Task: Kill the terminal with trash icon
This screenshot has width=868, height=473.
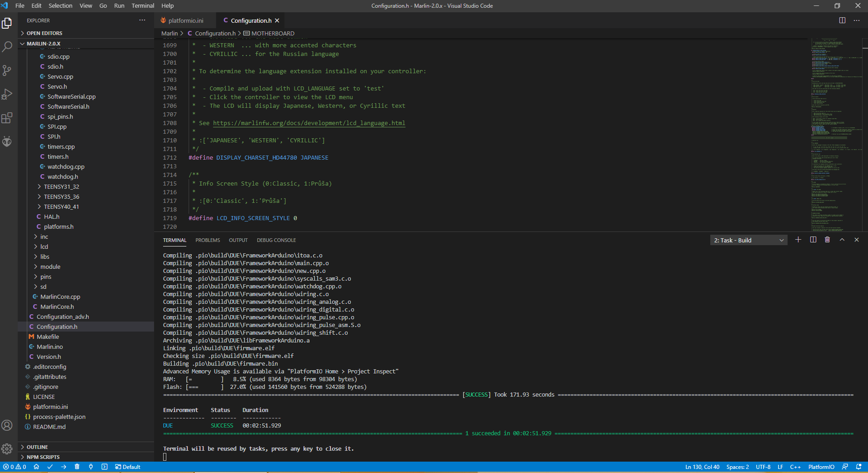Action: (x=827, y=240)
